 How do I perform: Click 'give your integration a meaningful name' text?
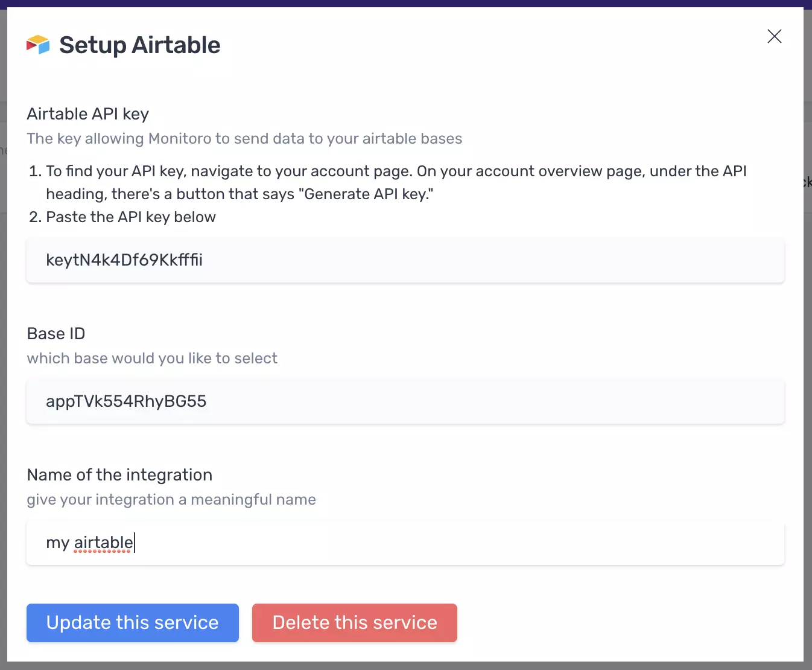point(171,500)
